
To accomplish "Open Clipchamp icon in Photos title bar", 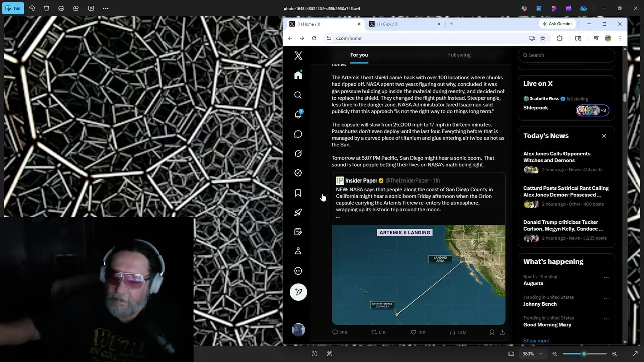I will click(x=569, y=8).
